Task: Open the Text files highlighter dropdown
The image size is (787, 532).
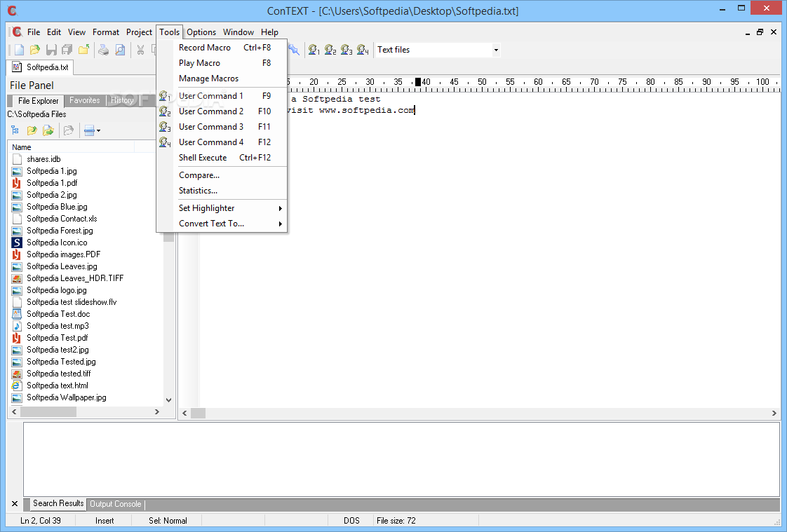Action: tap(496, 50)
